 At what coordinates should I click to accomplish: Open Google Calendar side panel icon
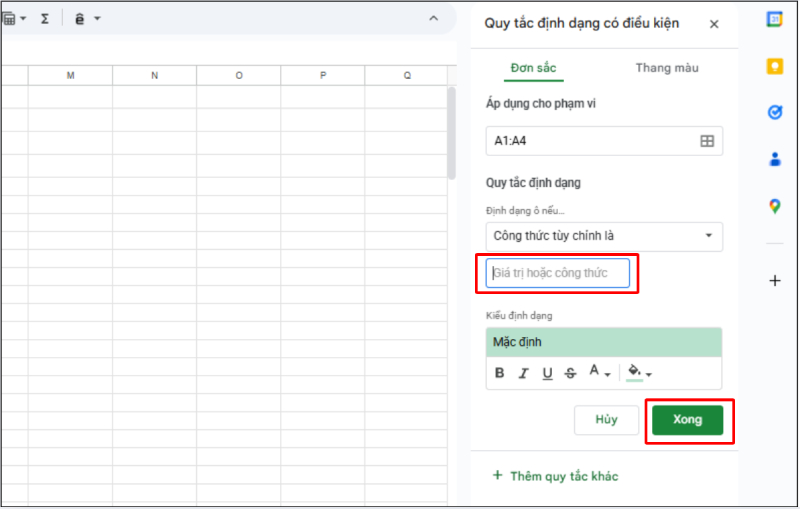click(x=774, y=20)
